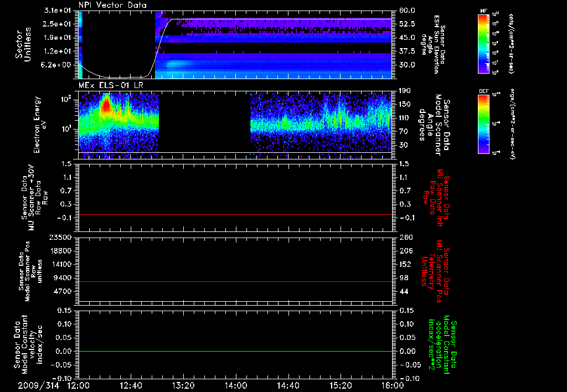Click the "30.0" Sun elevation tick
Image resolution: width=567 pixels, height=392 pixels.
click(407, 65)
